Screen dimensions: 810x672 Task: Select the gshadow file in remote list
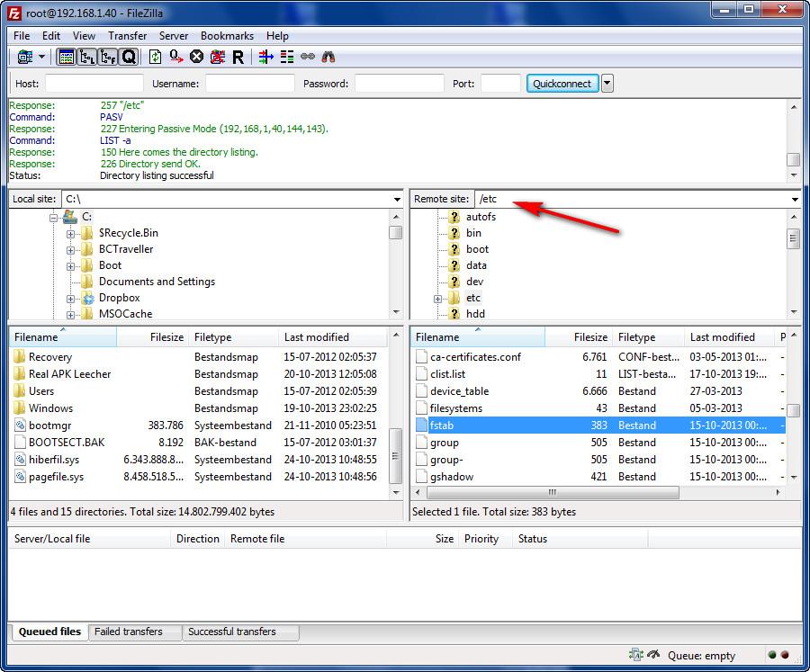tap(599, 476)
